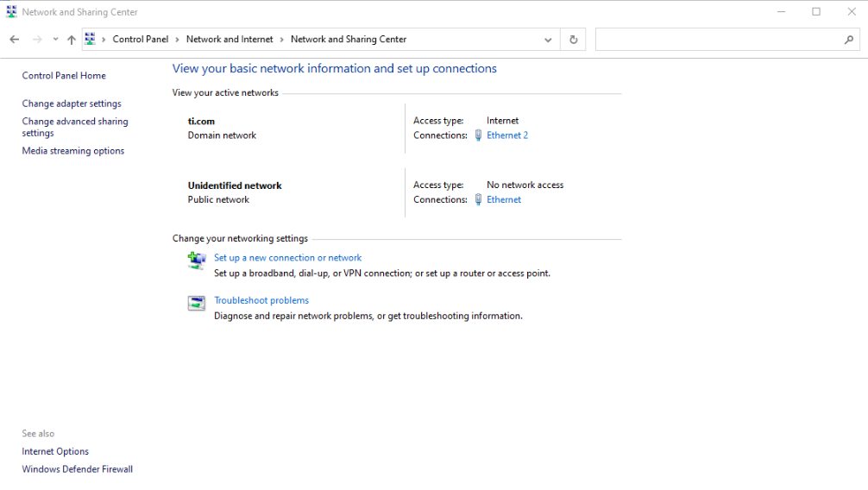This screenshot has height=490, width=868.
Task: Click the Troubleshoot problems icon
Action: [x=197, y=303]
